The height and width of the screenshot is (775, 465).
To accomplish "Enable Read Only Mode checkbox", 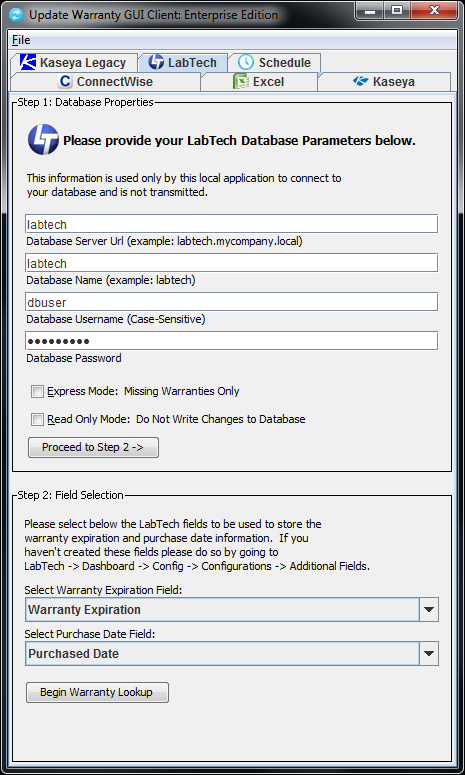I will pos(38,420).
